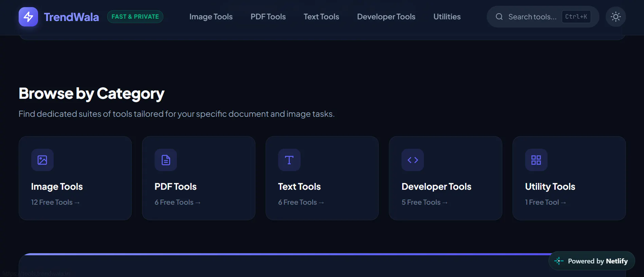This screenshot has width=644, height=277.
Task: Click the search magnifier icon
Action: [499, 17]
